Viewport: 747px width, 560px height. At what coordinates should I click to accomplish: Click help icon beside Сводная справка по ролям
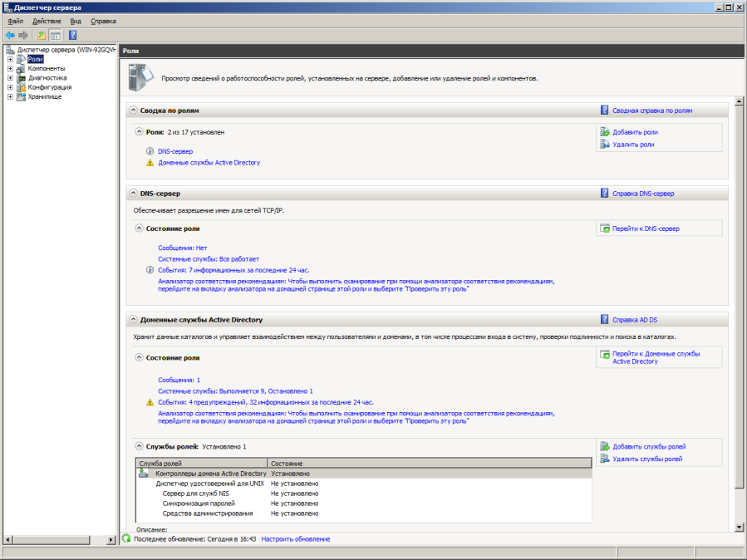coord(605,110)
